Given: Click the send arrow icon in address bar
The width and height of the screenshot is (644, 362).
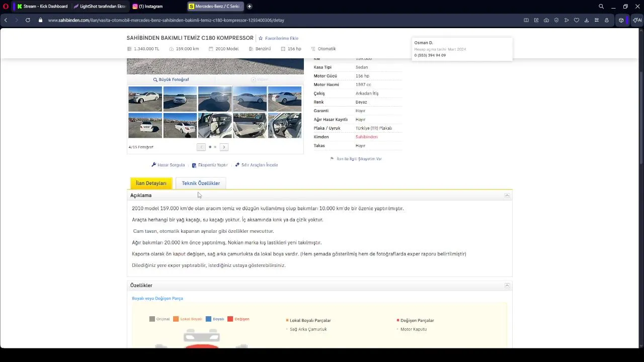Looking at the screenshot, I should 567,20.
